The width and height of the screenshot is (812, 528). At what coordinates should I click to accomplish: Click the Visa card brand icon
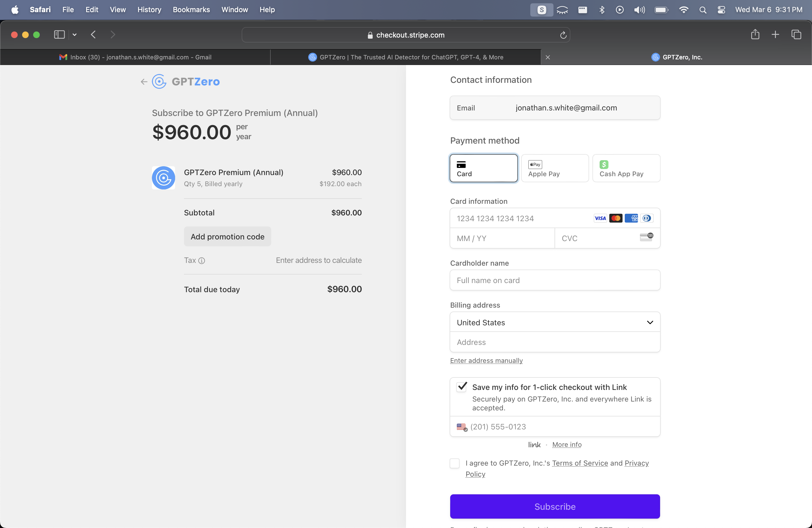click(x=600, y=218)
